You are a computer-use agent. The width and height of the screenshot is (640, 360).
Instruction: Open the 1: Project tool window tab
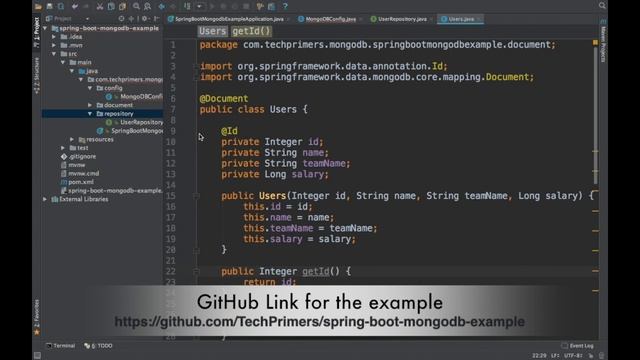coord(37,33)
